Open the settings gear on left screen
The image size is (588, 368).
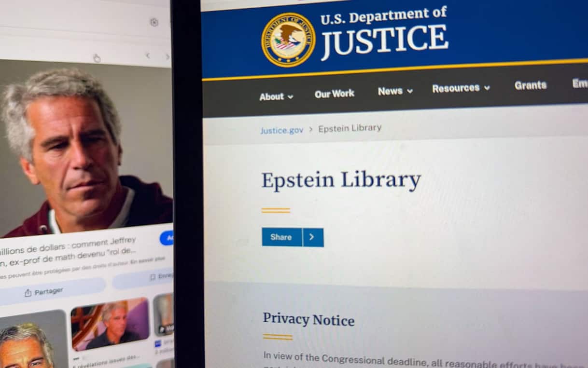pyautogui.click(x=154, y=22)
